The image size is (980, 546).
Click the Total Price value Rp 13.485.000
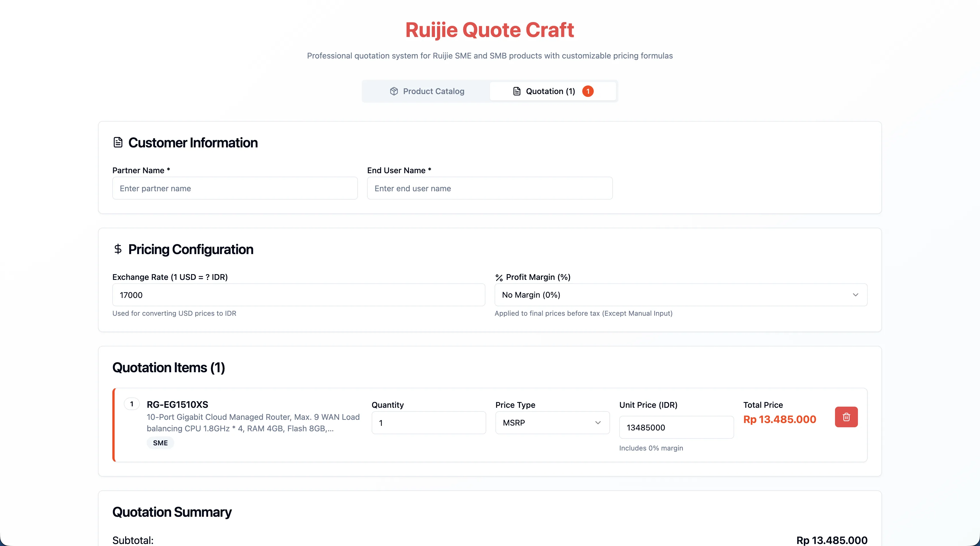coord(779,419)
